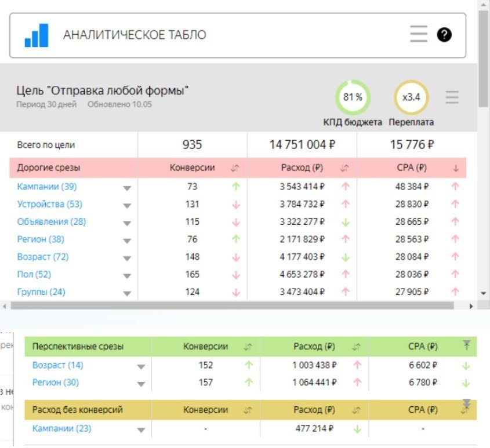Click the help question mark icon
The height and width of the screenshot is (448, 490).
(444, 34)
